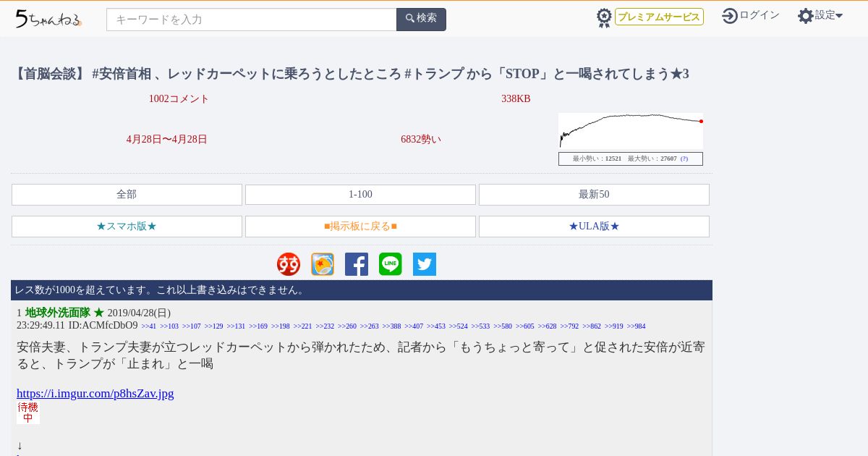Open reply anchor >>41
The height and width of the screenshot is (456, 868).
coord(148,326)
